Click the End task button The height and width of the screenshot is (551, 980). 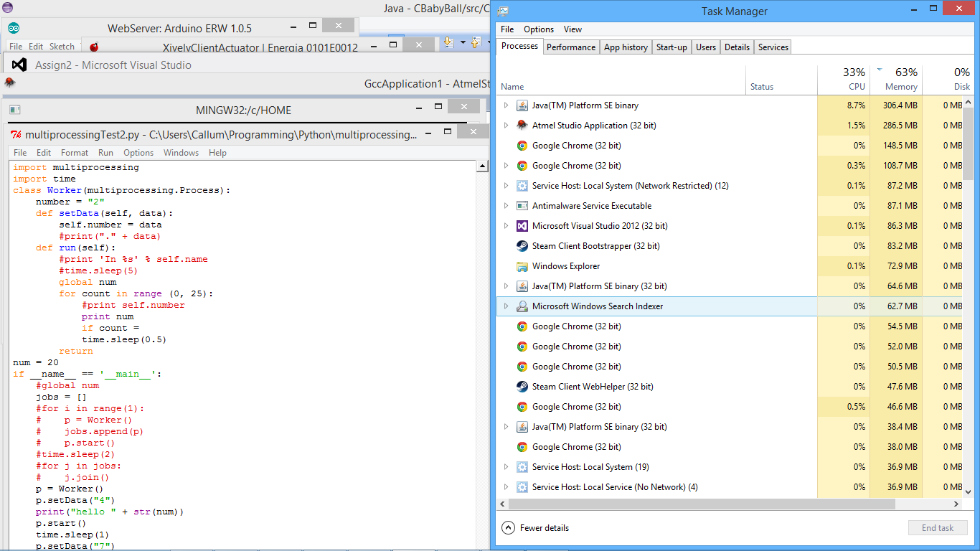tap(938, 528)
